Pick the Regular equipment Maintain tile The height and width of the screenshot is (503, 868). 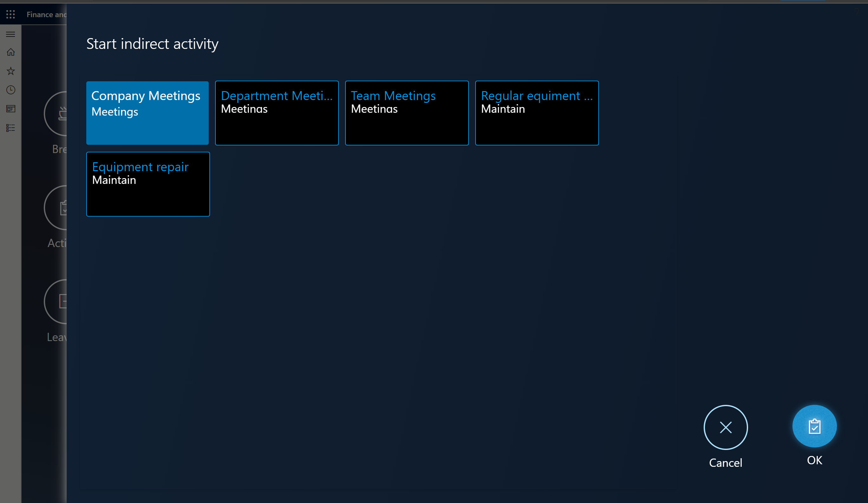coord(537,113)
